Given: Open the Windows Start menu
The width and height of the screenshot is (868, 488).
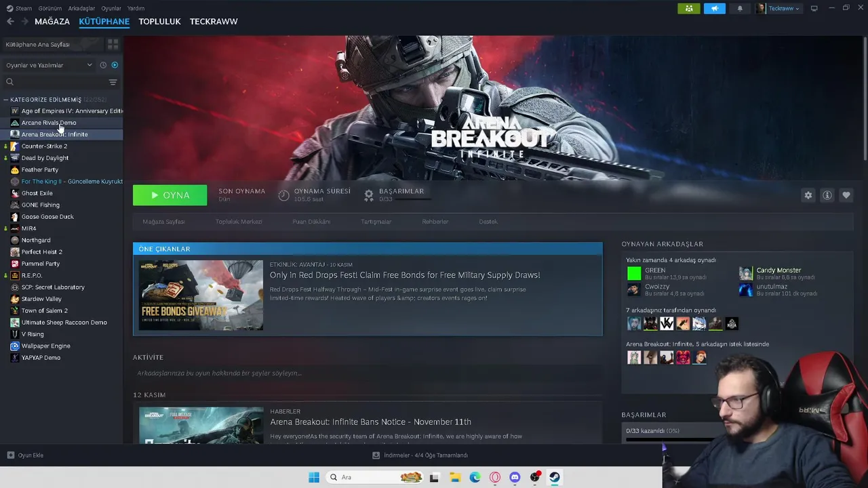Looking at the screenshot, I should click(x=314, y=477).
